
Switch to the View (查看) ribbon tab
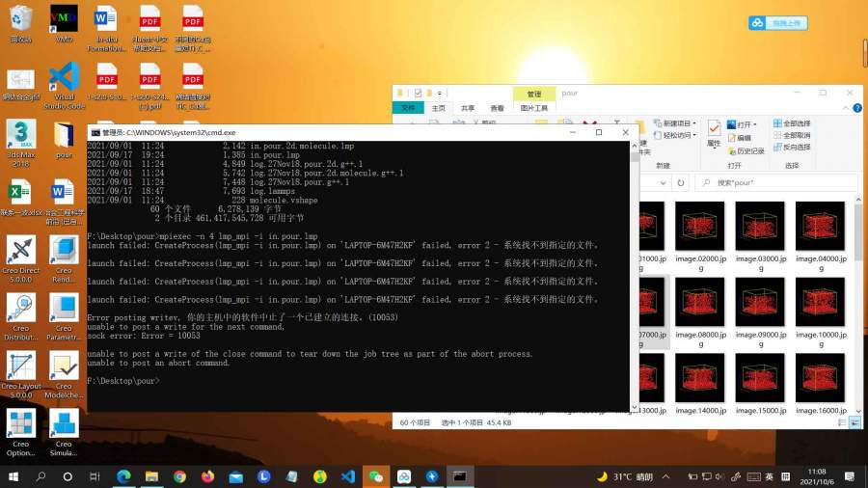[497, 109]
